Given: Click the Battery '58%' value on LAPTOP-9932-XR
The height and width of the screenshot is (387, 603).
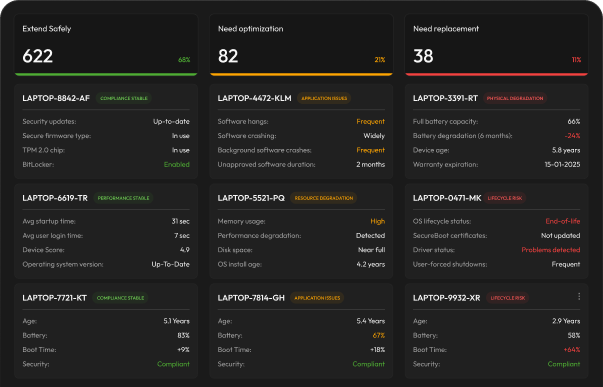Looking at the screenshot, I should click(574, 336).
